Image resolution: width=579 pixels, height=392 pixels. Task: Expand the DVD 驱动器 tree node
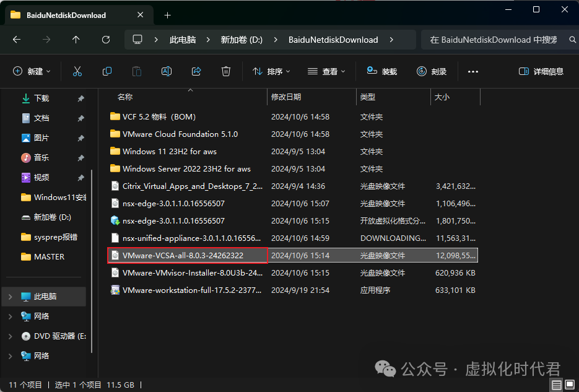point(11,336)
